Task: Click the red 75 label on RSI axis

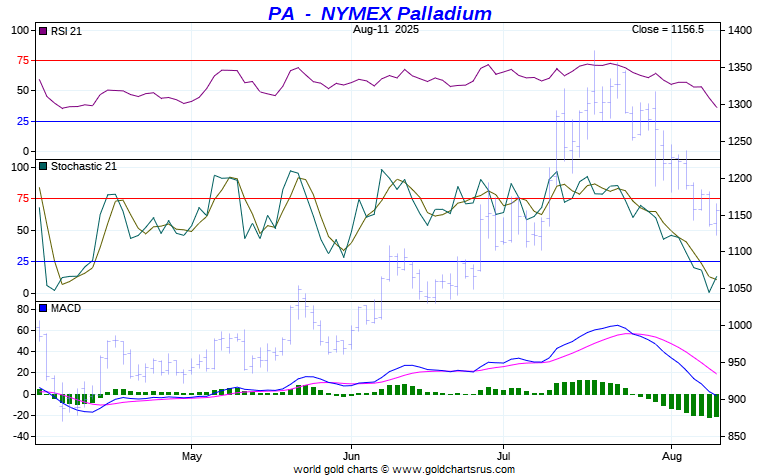Action: (23, 61)
